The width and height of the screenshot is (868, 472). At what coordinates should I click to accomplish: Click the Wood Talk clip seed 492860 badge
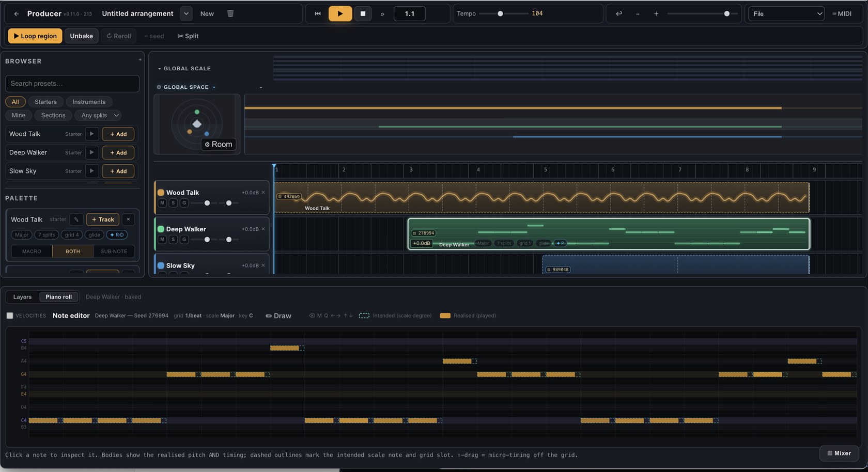tap(289, 197)
